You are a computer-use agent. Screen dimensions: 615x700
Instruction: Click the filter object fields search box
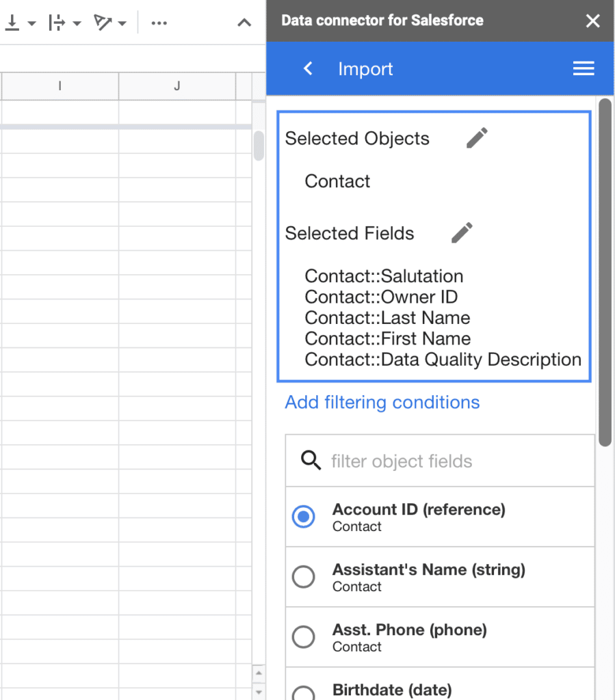click(440, 461)
